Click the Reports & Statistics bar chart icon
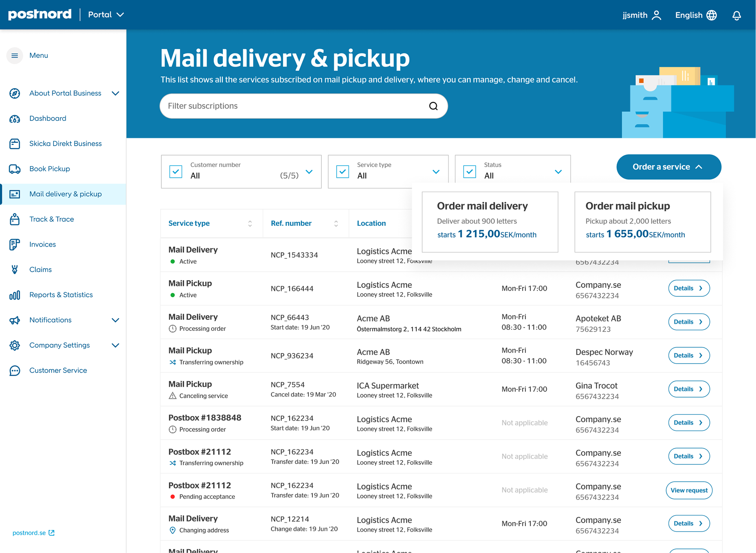Screen dimensions: 756x553 15,295
